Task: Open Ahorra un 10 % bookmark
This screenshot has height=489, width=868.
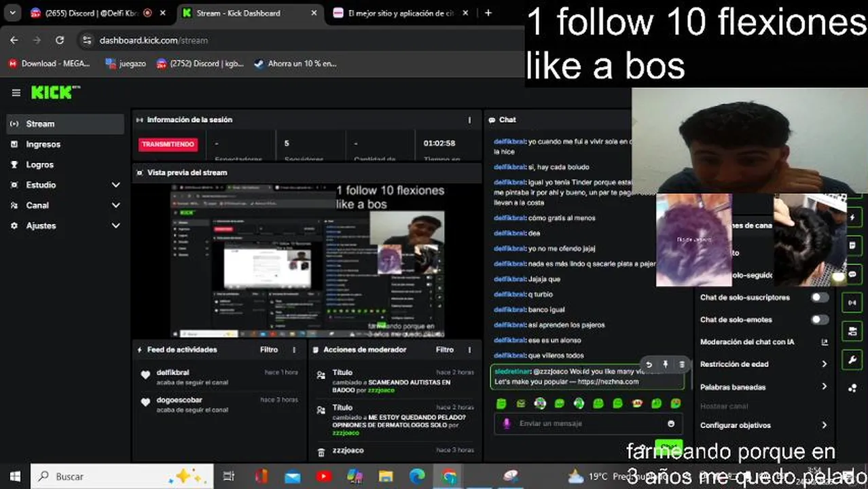Action: [295, 63]
